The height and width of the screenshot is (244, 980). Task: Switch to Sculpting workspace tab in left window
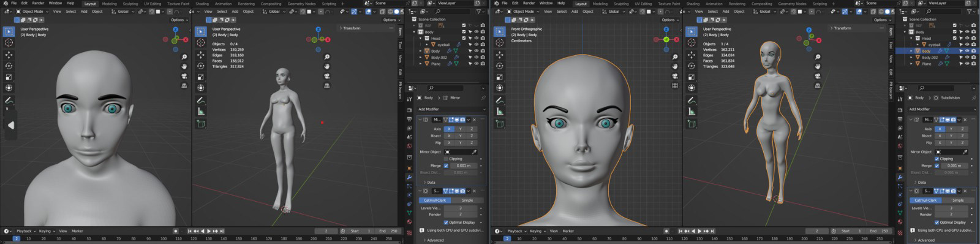[130, 4]
